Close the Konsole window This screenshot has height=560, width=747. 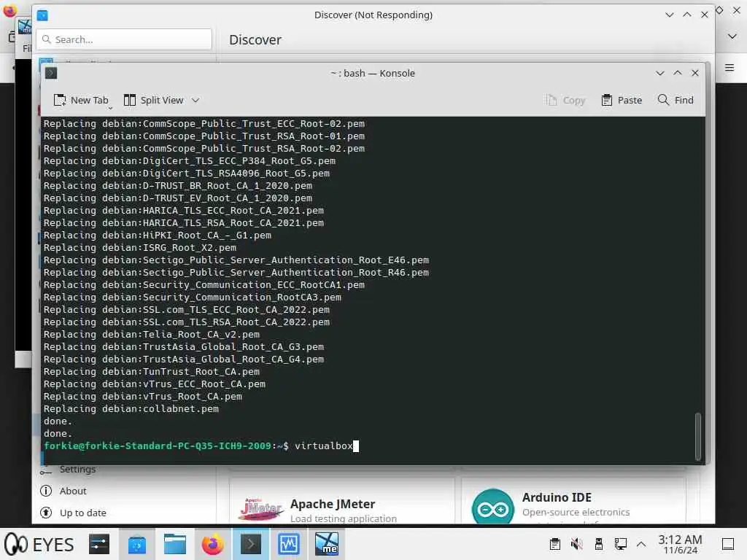[x=695, y=73]
